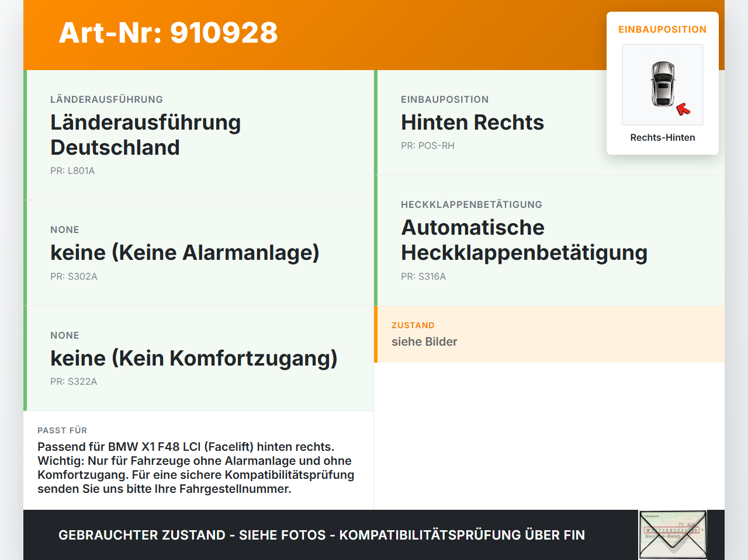
Task: Select keine (Keine Alarmanlage) value
Action: 185,252
